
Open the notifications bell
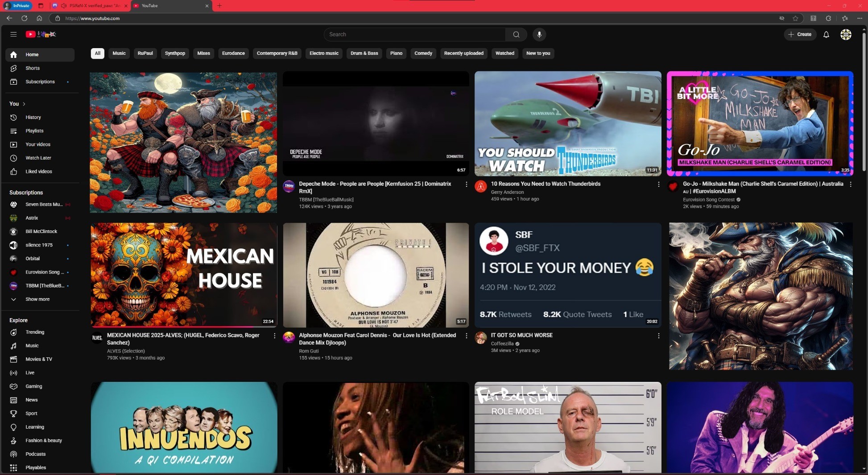[x=826, y=34]
